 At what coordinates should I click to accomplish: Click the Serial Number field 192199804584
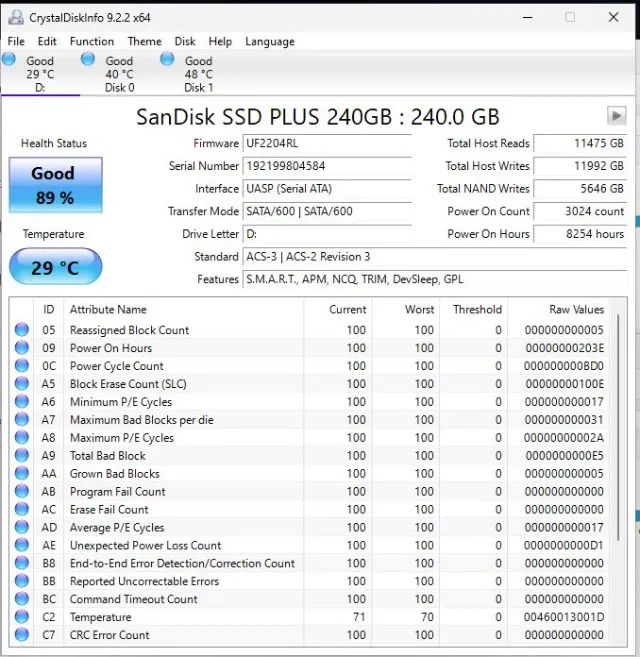point(327,166)
